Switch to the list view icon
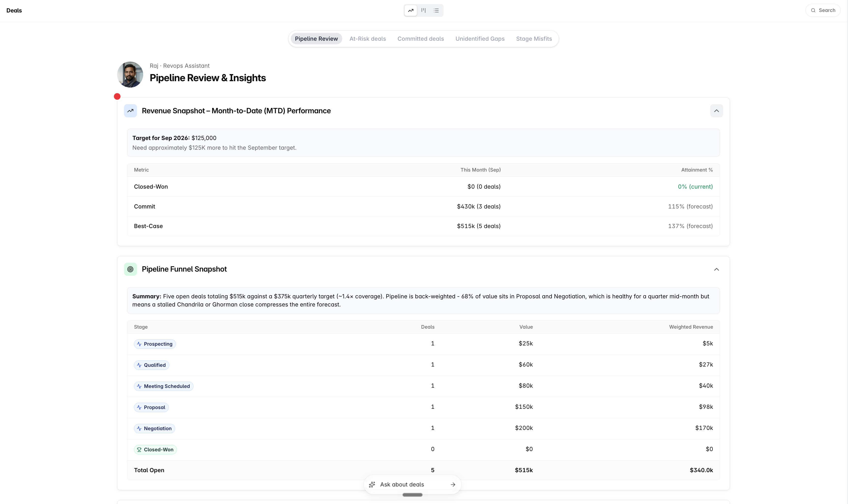This screenshot has height=504, width=848. (x=436, y=10)
